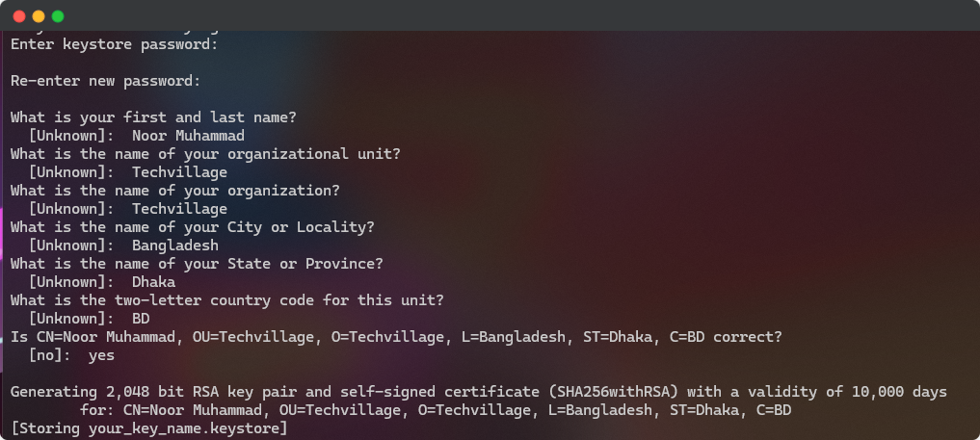Click the red close window button
Image resolution: width=980 pixels, height=440 pixels.
coord(19,16)
